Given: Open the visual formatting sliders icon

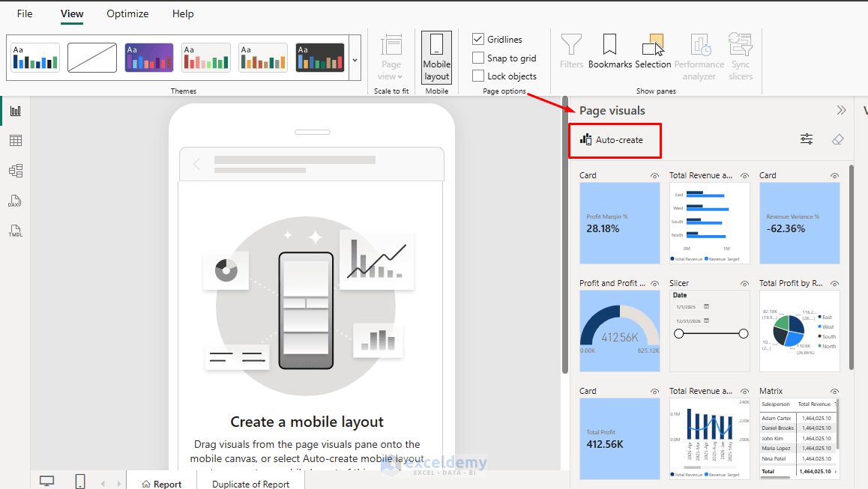Looking at the screenshot, I should (807, 139).
